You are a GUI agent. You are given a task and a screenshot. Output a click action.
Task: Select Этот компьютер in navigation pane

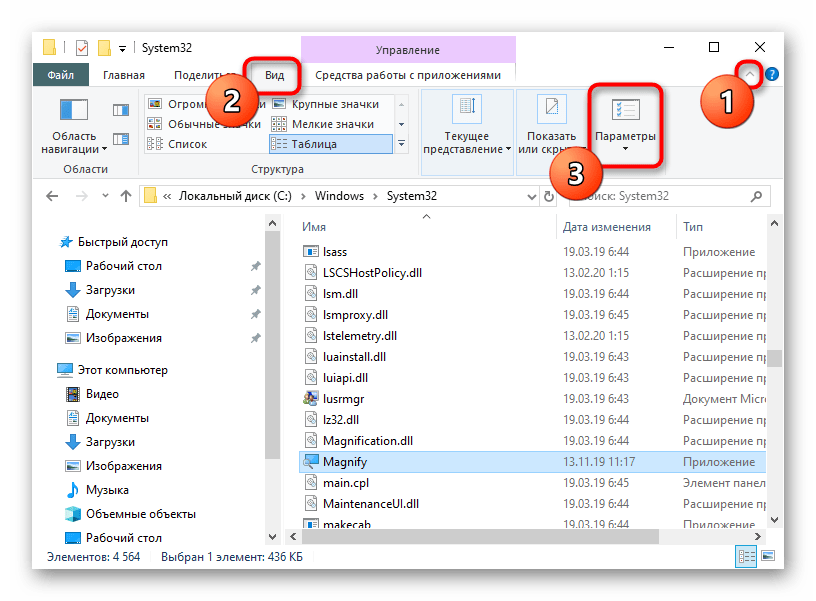coord(123,370)
